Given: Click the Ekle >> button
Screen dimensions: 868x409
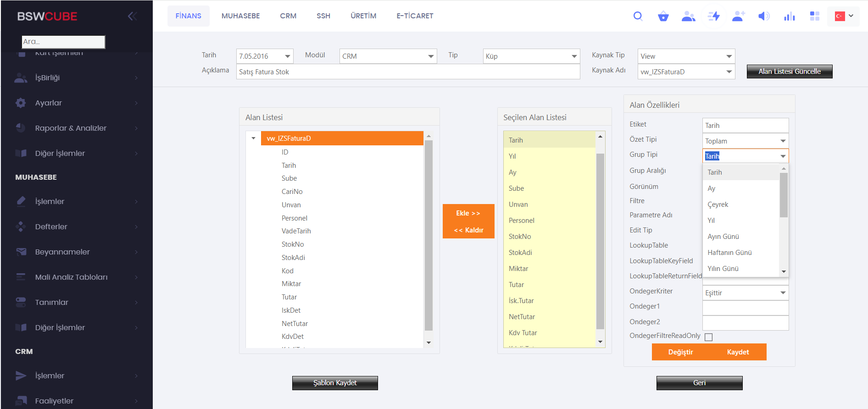Looking at the screenshot, I should pyautogui.click(x=468, y=213).
